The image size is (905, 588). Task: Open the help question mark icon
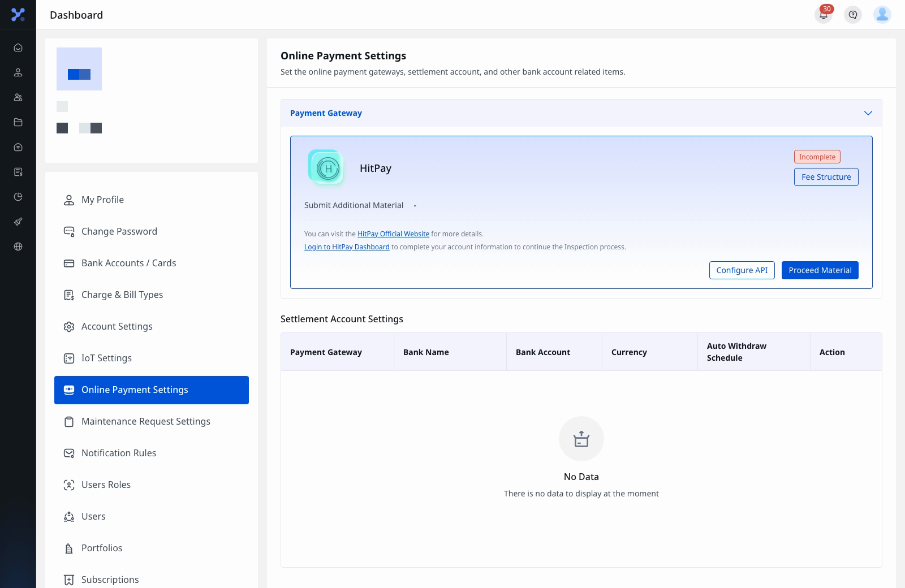[853, 15]
